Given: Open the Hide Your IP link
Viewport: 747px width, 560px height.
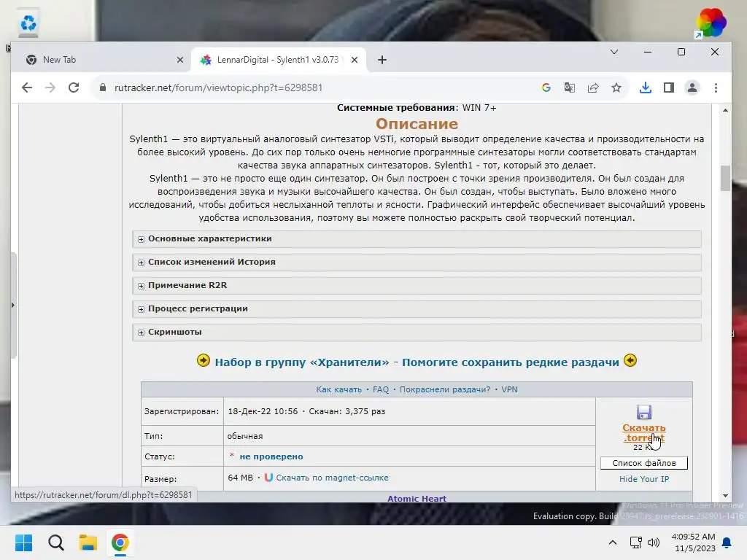Looking at the screenshot, I should click(x=644, y=479).
